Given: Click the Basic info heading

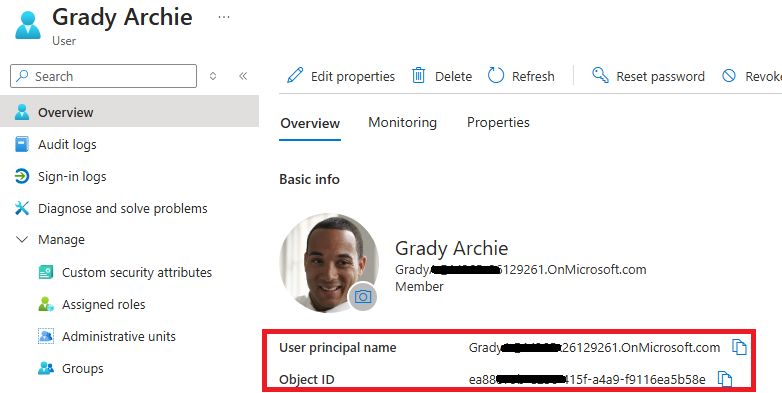Looking at the screenshot, I should coord(309,179).
